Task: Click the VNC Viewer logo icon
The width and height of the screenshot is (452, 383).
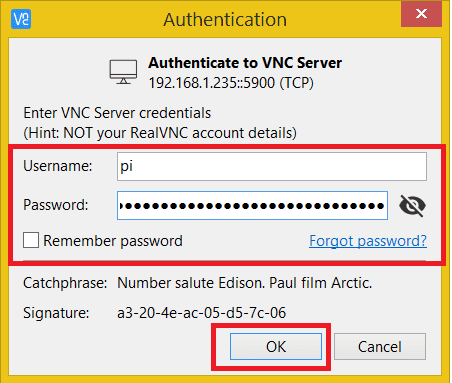Action: point(21,19)
